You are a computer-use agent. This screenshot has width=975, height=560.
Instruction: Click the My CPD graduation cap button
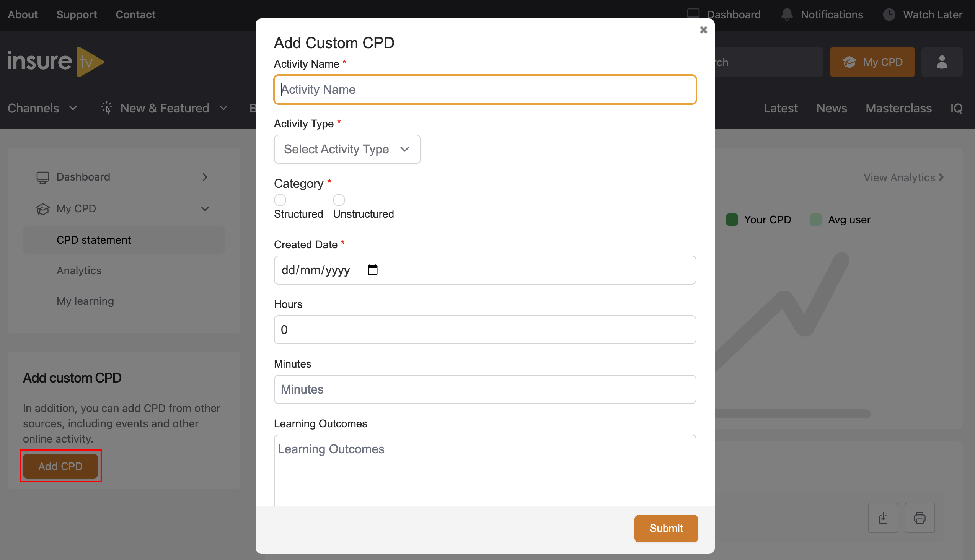pos(872,62)
